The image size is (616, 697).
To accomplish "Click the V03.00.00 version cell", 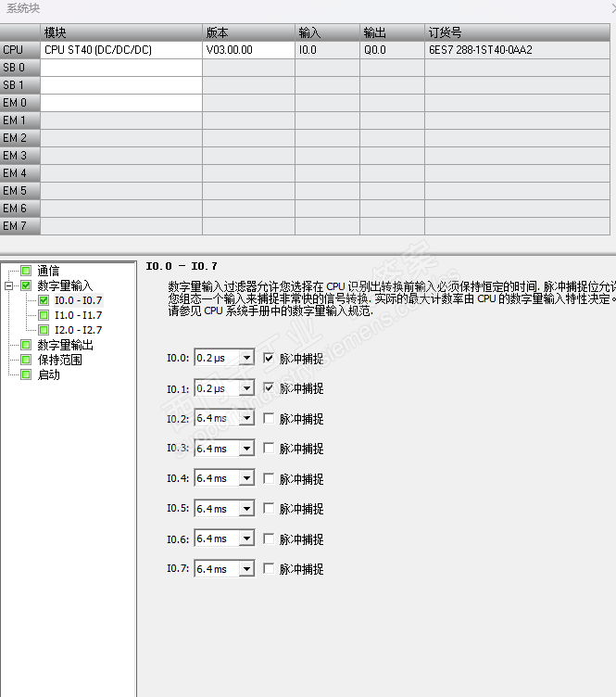I will (x=248, y=50).
